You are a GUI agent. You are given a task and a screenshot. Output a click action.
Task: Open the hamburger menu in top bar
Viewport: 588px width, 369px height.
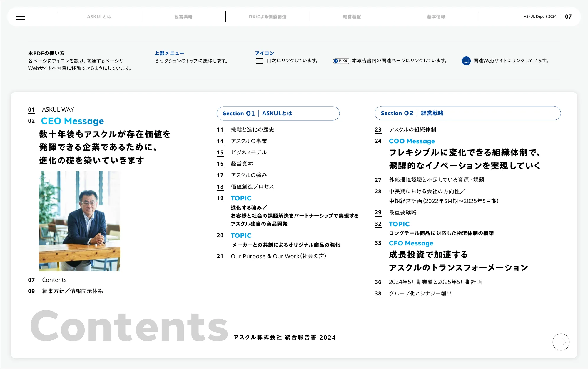[x=20, y=17]
